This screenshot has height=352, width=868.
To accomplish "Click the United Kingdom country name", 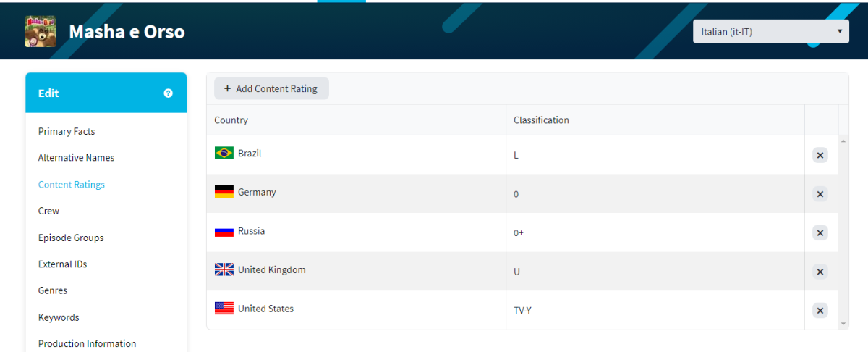I will 271,269.
